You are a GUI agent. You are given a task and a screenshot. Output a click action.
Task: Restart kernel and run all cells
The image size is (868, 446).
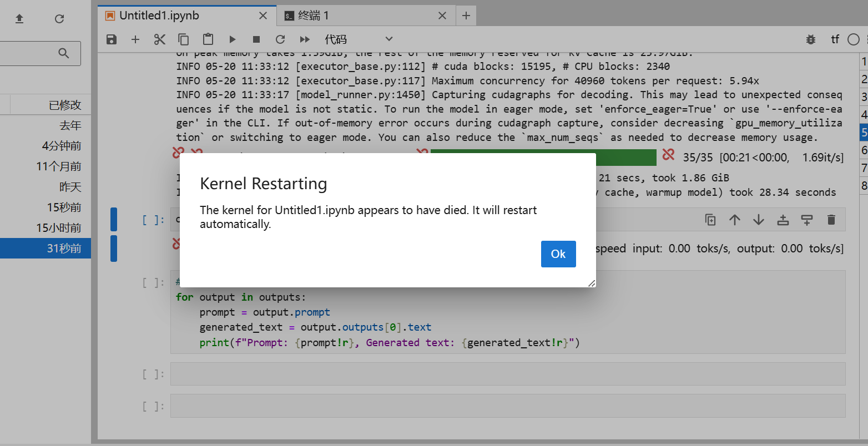tap(305, 39)
